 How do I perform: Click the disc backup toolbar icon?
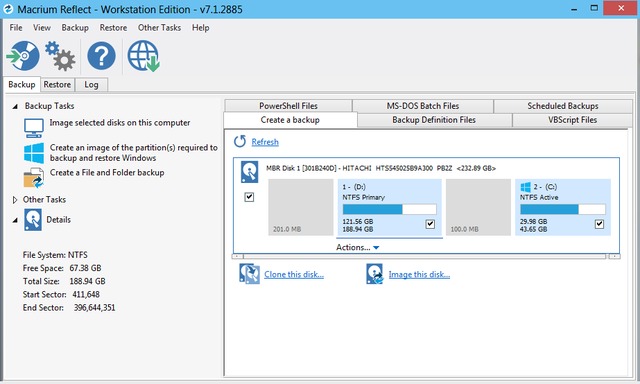coord(23,56)
